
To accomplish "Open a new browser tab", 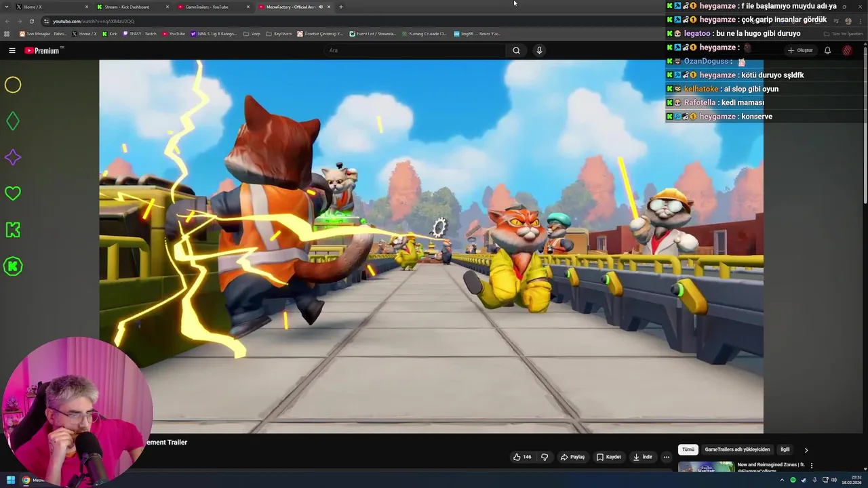I will pyautogui.click(x=340, y=7).
